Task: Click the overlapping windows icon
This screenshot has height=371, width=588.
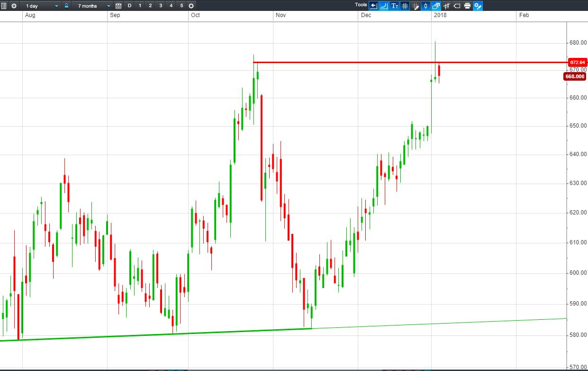Action: pos(436,6)
